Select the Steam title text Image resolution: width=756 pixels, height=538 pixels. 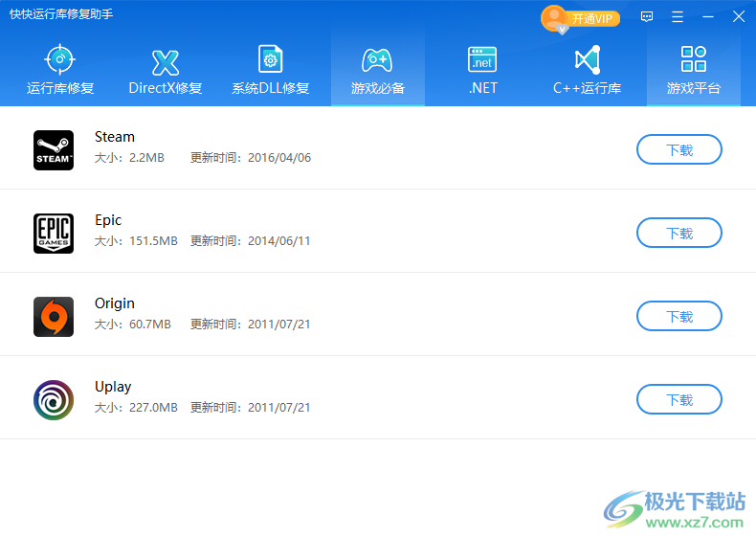tap(115, 137)
